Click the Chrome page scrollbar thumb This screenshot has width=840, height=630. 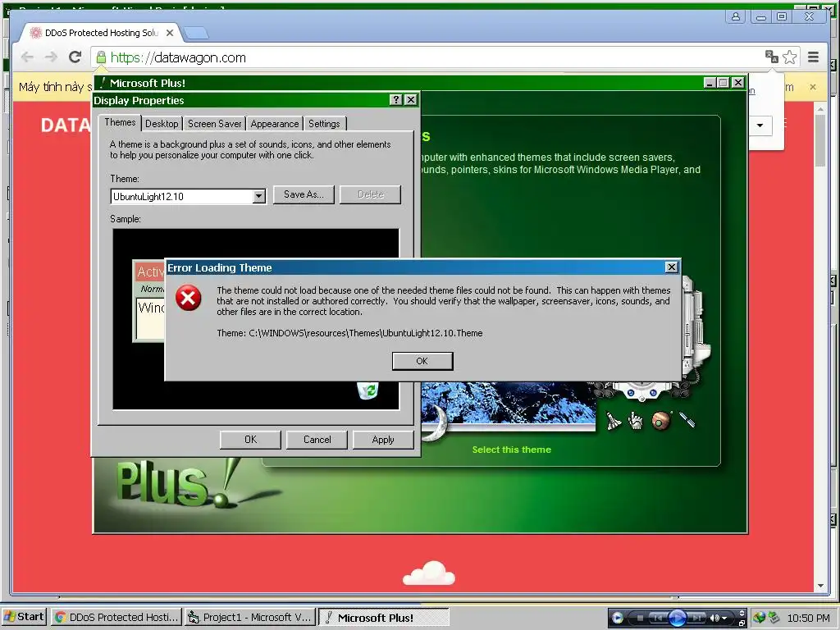coord(820,141)
